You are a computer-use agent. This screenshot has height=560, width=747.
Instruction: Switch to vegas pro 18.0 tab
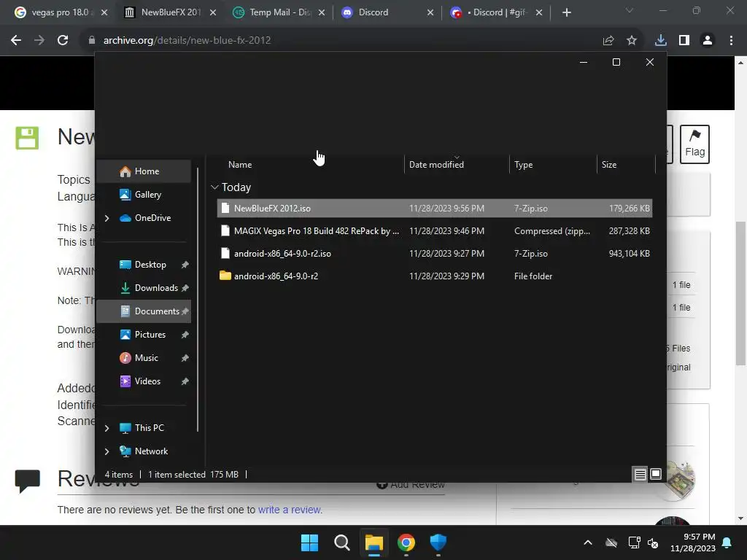pyautogui.click(x=61, y=12)
